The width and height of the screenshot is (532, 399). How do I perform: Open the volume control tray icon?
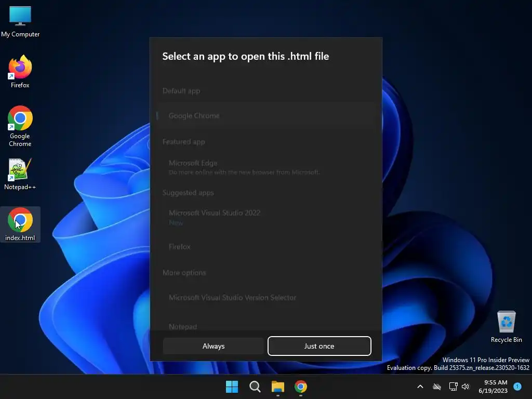(x=465, y=387)
